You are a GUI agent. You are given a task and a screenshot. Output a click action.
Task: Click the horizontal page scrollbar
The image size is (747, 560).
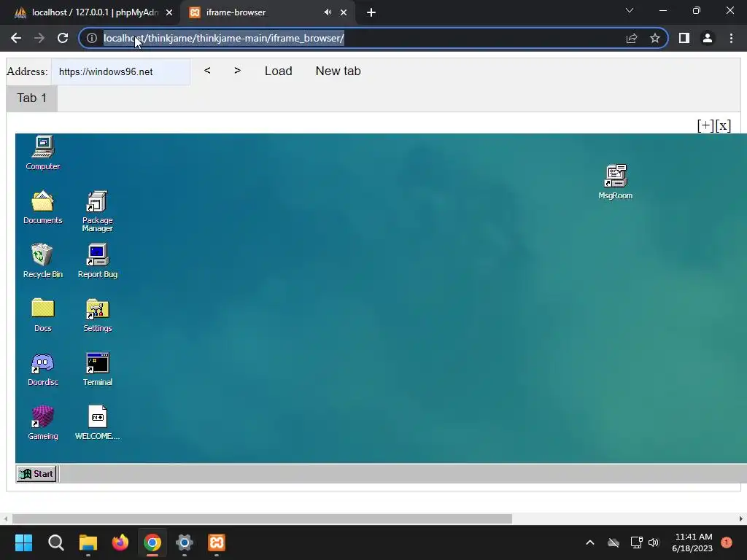[x=262, y=518]
